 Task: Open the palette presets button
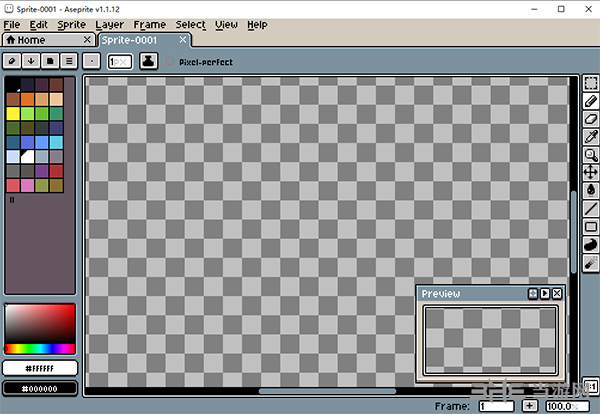click(x=49, y=61)
